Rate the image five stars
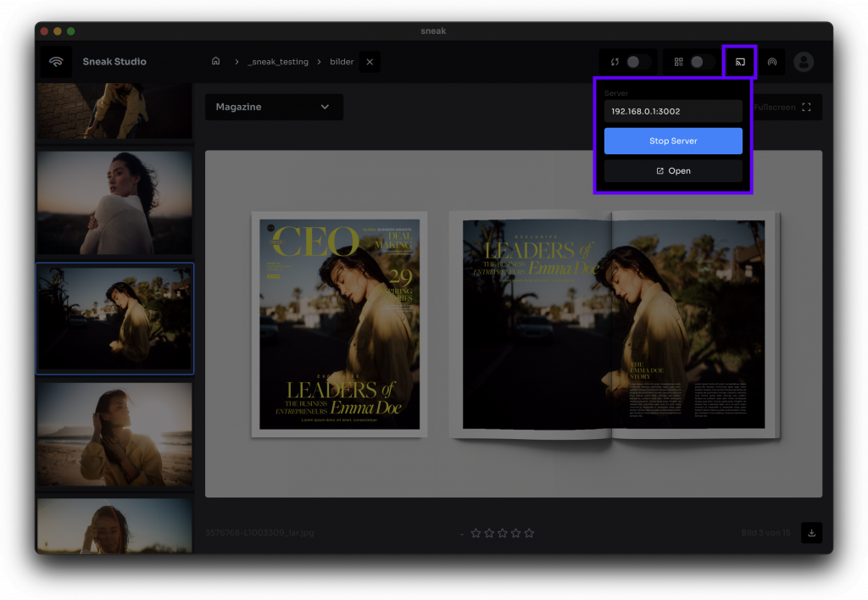The image size is (868, 600). (x=529, y=533)
